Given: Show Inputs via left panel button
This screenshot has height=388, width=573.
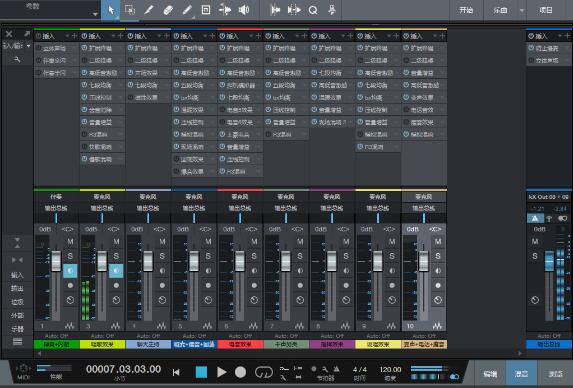Looking at the screenshot, I should click(17, 274).
